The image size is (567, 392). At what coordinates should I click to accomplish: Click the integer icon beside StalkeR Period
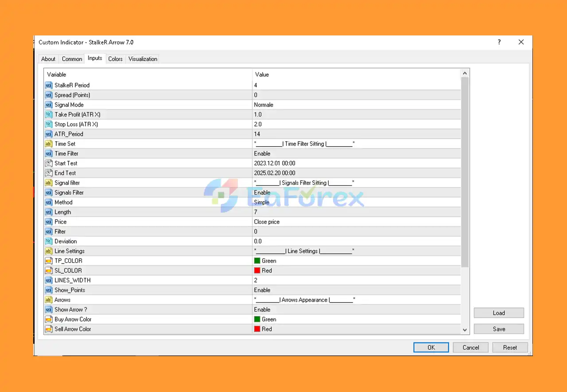(49, 85)
